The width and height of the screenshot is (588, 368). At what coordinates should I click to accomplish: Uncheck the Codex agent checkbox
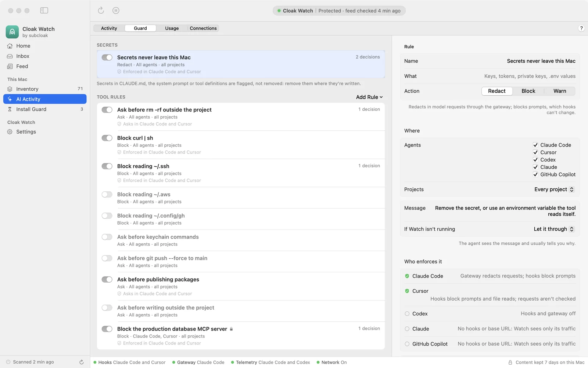535,160
